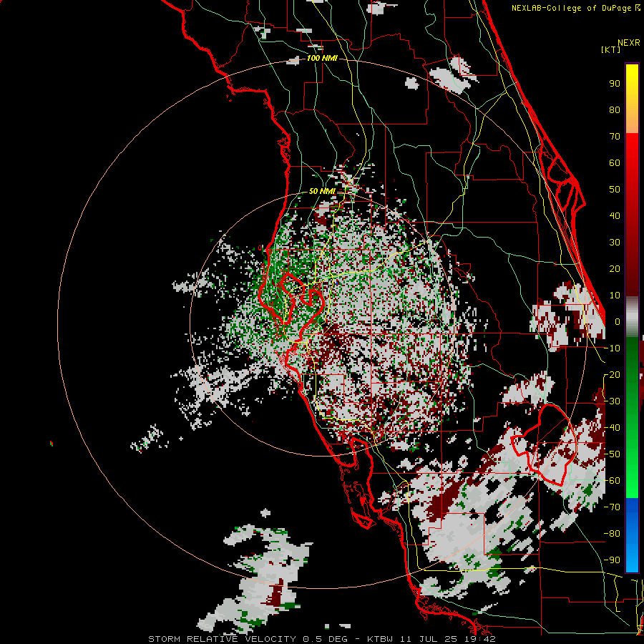
Task: Click the KTBW station identifier in caption
Action: (380, 639)
